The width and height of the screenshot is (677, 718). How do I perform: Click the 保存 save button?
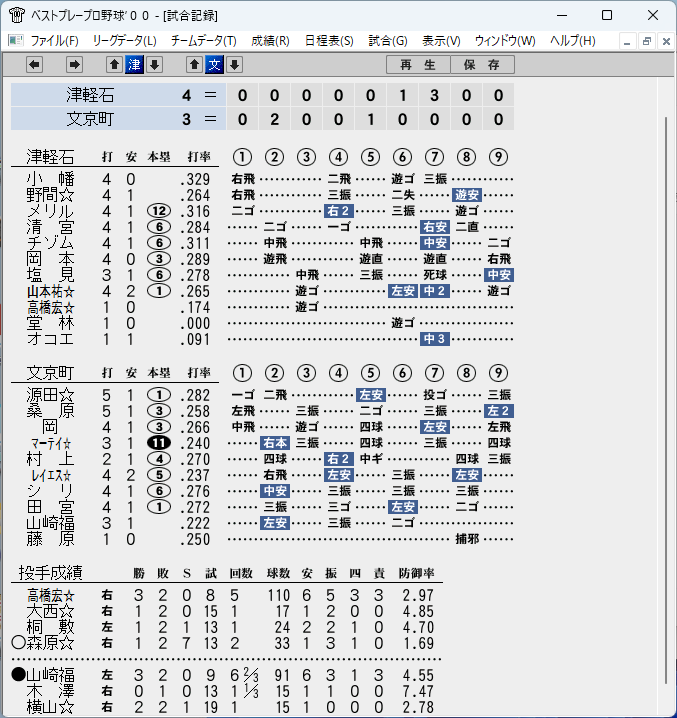click(x=482, y=65)
